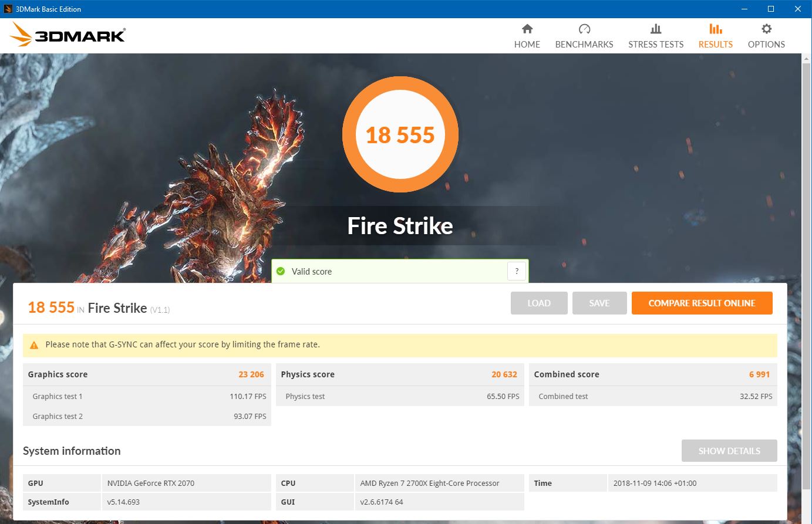Click the big 18 555 score circle
Screen dimensions: 812x524
[x=400, y=135]
